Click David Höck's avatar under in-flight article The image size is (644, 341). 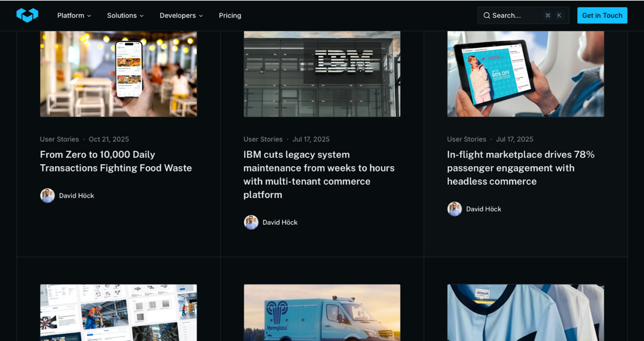[454, 209]
